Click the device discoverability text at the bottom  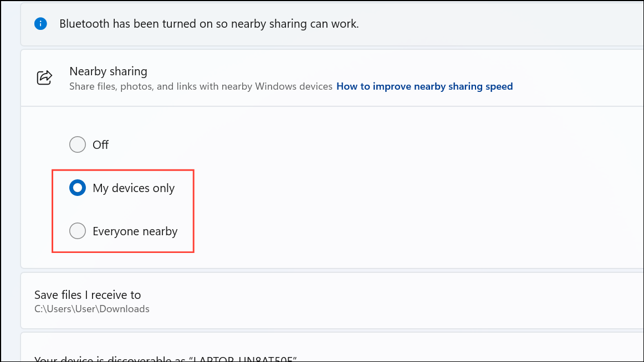[x=165, y=359]
